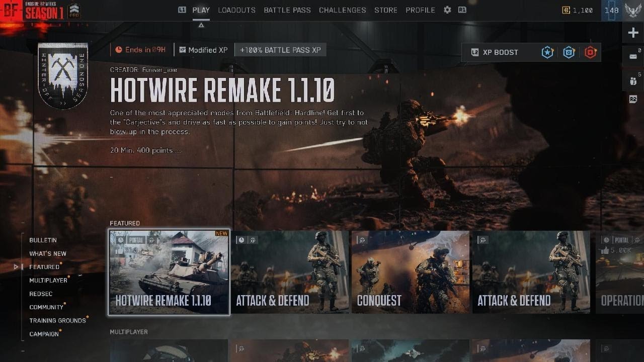
Task: Open CAMPAIGN in the side menu
Action: (x=44, y=334)
